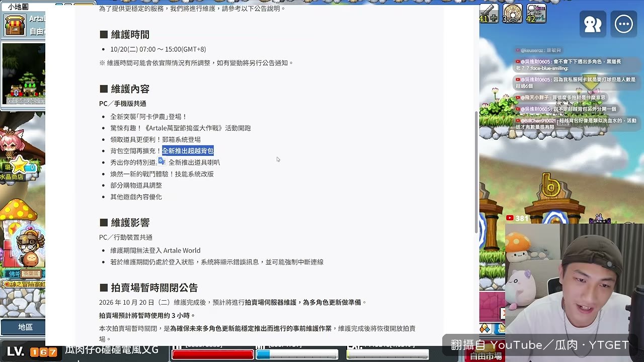Click the Google Translate popup icon

[x=162, y=161]
